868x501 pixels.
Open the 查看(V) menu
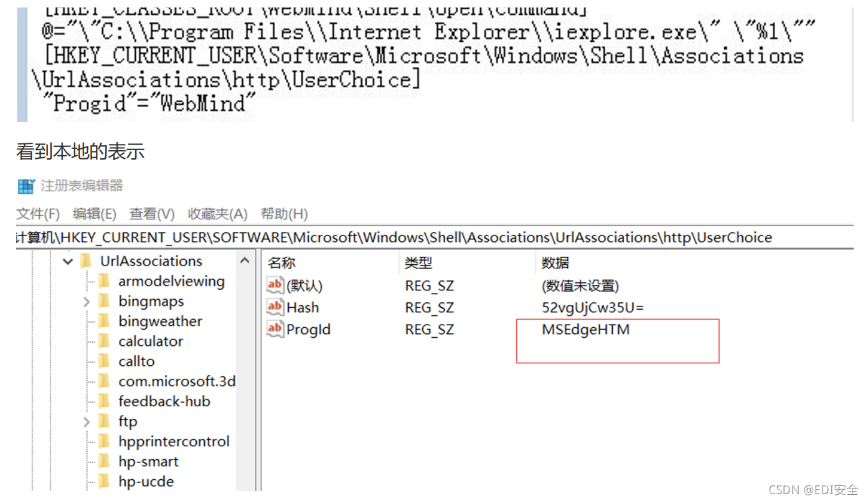click(x=152, y=214)
